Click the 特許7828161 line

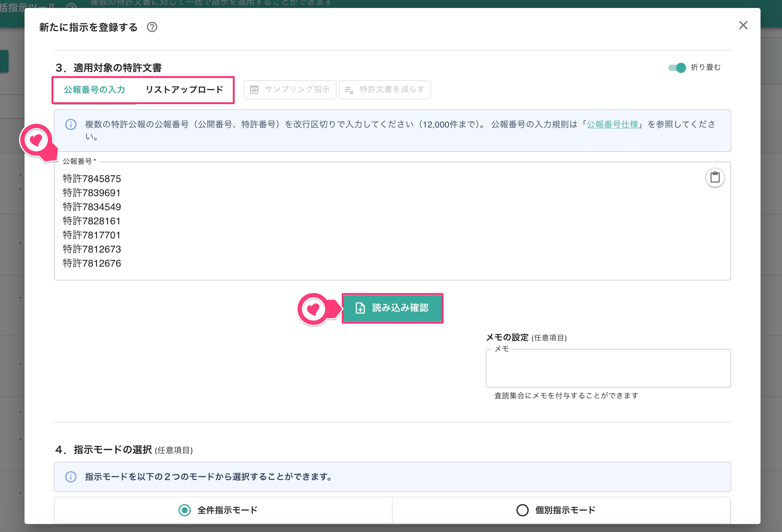(91, 221)
